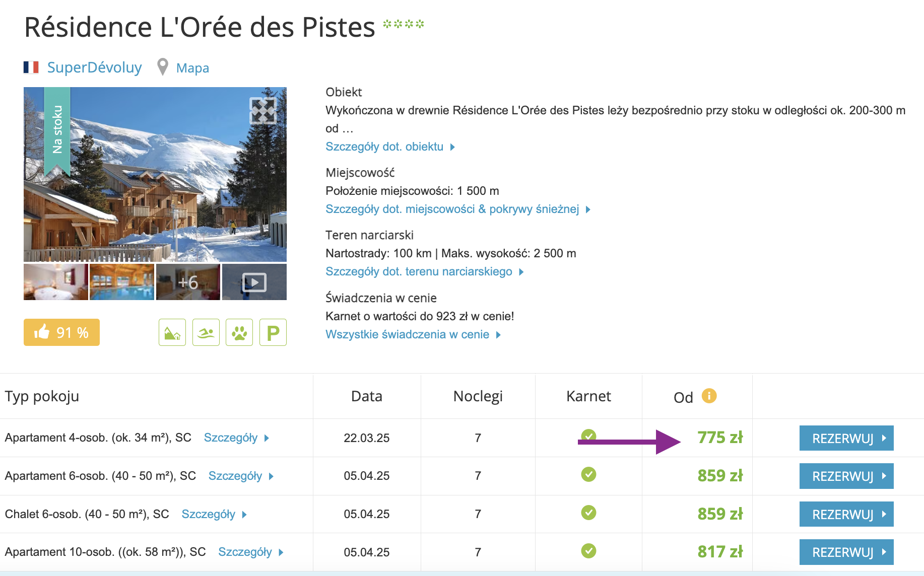
Task: Click REZERWUJ for Apartament 6-osob.
Action: 846,476
